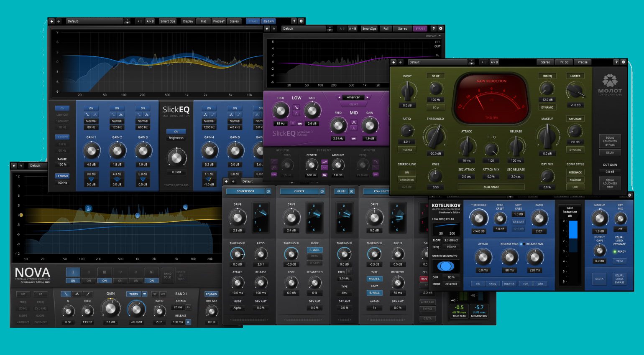
Task: Click 4.0:1 ratio value in Molot
Action: [x=406, y=142]
